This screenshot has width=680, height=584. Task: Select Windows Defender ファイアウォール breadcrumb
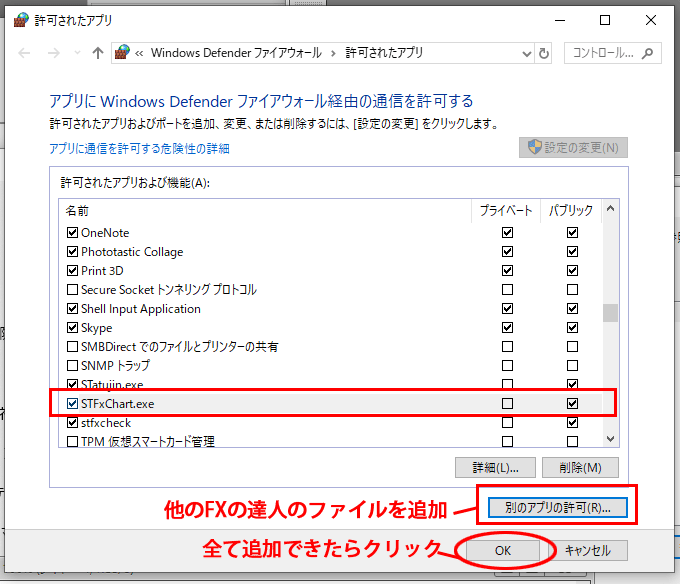coord(236,53)
